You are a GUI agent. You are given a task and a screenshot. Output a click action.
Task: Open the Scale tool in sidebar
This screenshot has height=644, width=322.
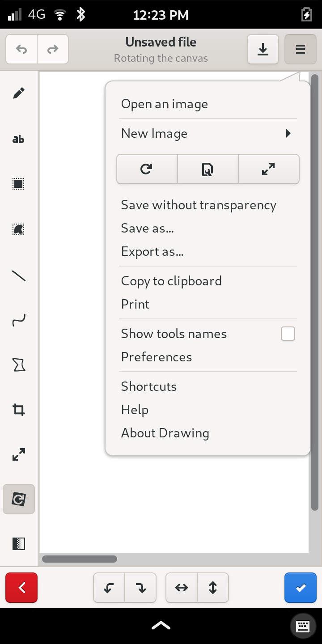(x=19, y=455)
